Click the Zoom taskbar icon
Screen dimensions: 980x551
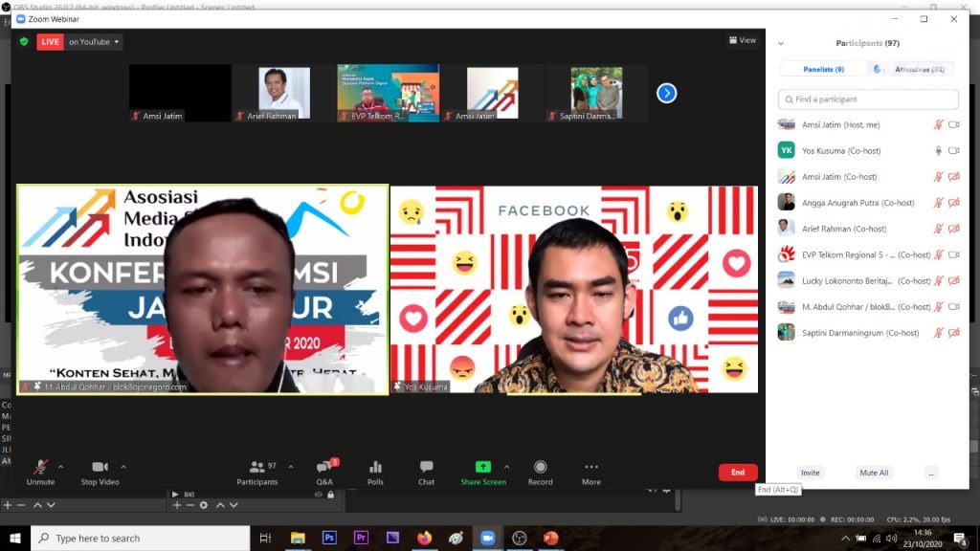coord(487,538)
